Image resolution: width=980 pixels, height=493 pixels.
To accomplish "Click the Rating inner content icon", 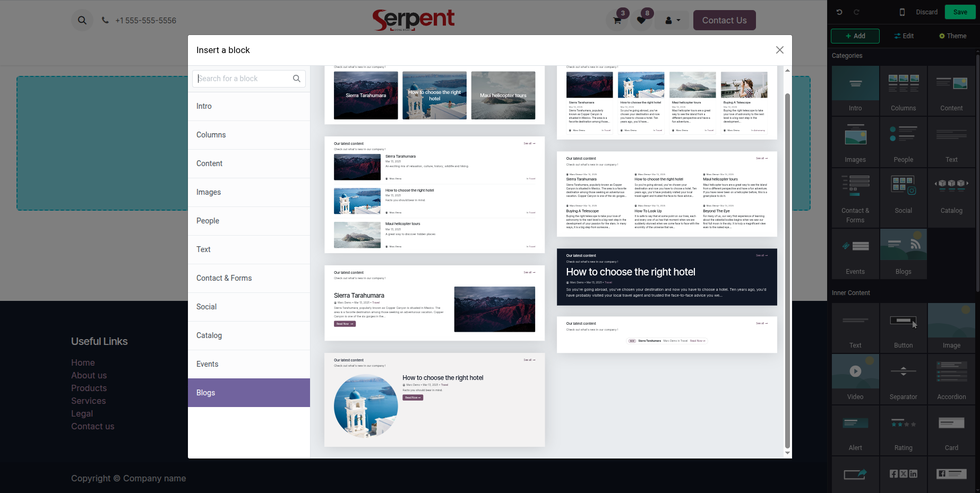I will (x=904, y=430).
